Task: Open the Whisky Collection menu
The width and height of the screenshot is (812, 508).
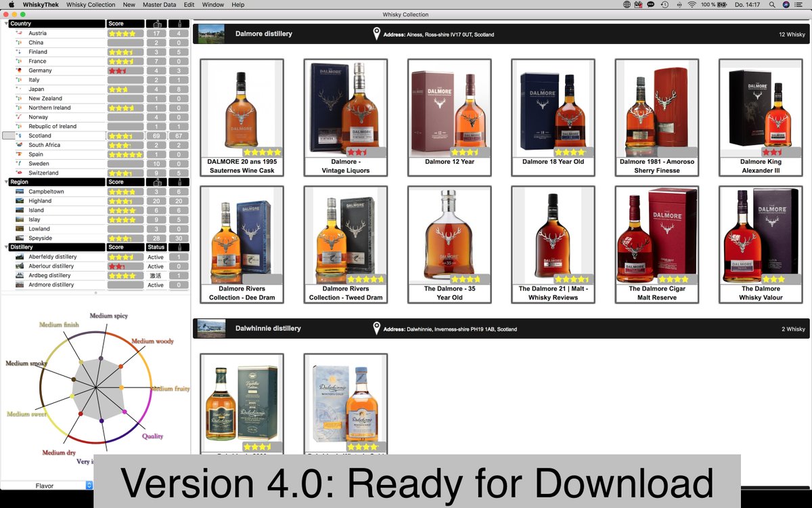Action: [x=91, y=5]
